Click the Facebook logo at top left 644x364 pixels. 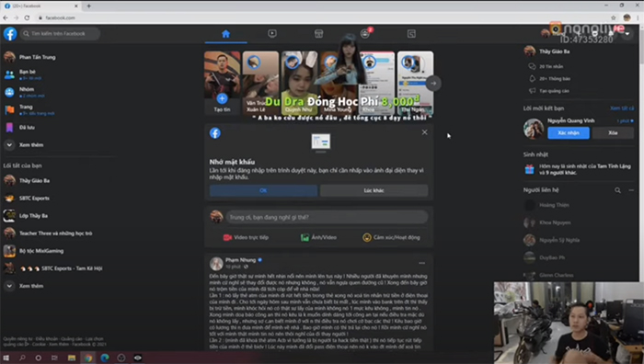(10, 34)
